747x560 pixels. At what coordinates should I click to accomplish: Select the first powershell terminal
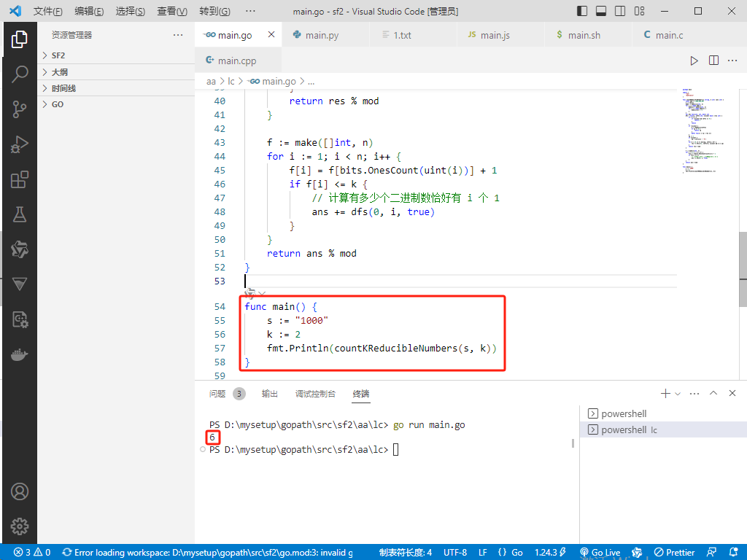663,413
